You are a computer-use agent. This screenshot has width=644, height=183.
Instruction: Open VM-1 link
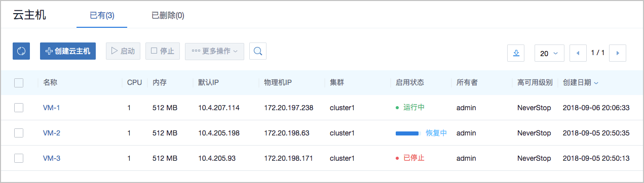click(x=52, y=108)
